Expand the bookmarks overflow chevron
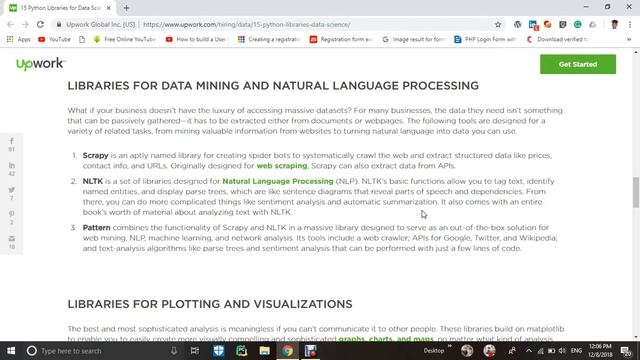 click(x=629, y=40)
